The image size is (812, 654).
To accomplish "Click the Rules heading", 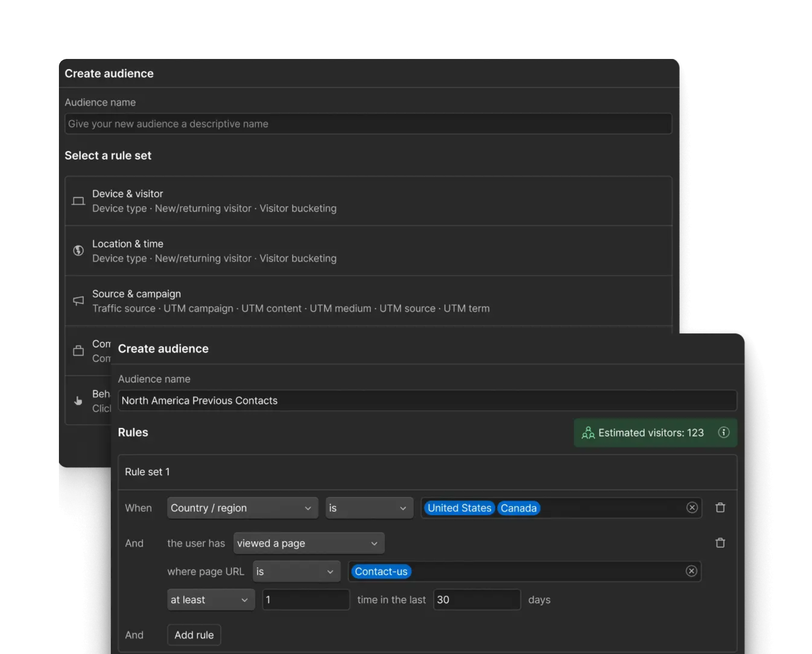I will 133,433.
